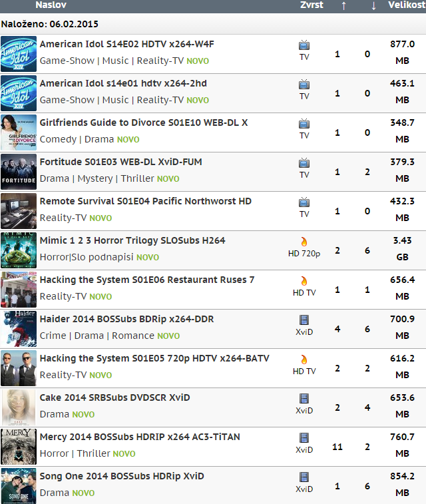Click TV icon in Girlfriends Guide to Divorce row
Screen dimensions: 426x504
click(304, 123)
